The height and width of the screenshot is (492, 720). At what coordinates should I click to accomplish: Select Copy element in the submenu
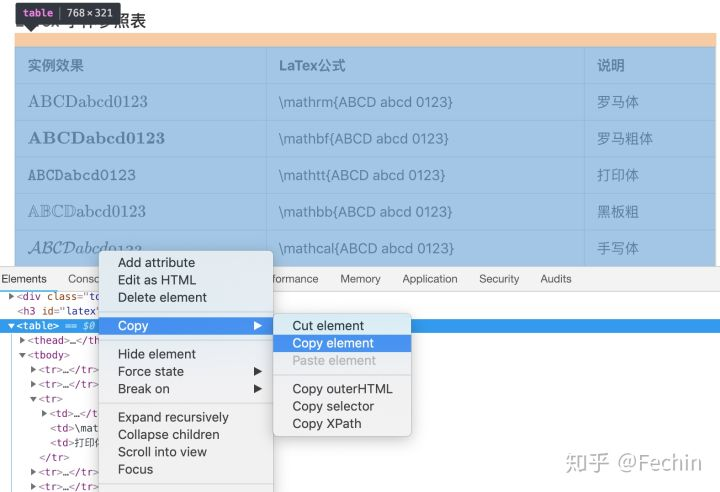tap(342, 343)
